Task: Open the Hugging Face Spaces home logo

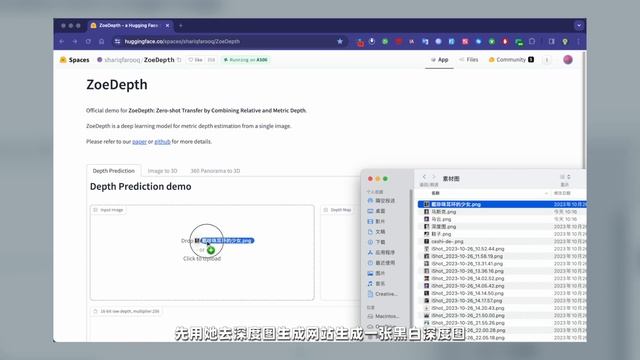Action: 75,60
